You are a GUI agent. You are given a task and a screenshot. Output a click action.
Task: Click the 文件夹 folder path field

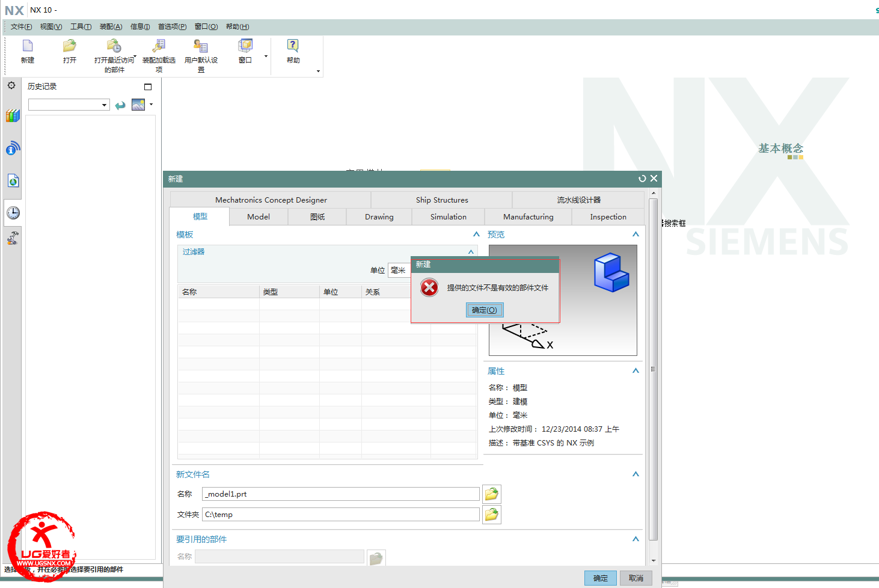click(x=341, y=515)
